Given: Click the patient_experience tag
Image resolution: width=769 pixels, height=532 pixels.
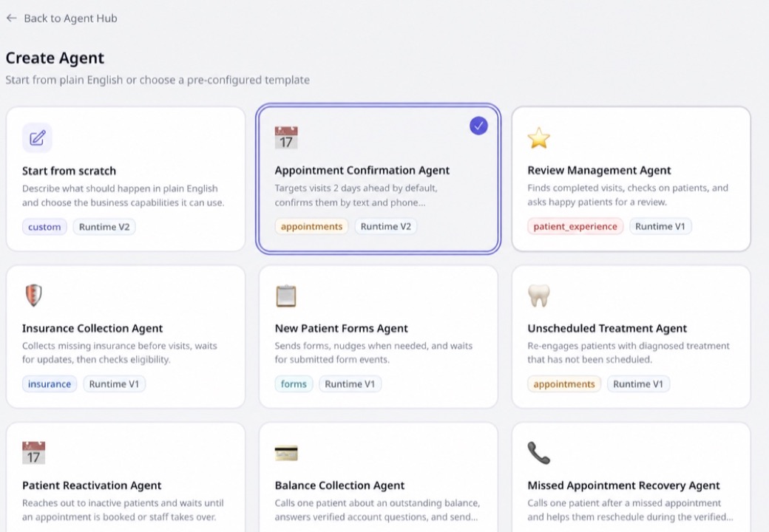Looking at the screenshot, I should click(575, 226).
